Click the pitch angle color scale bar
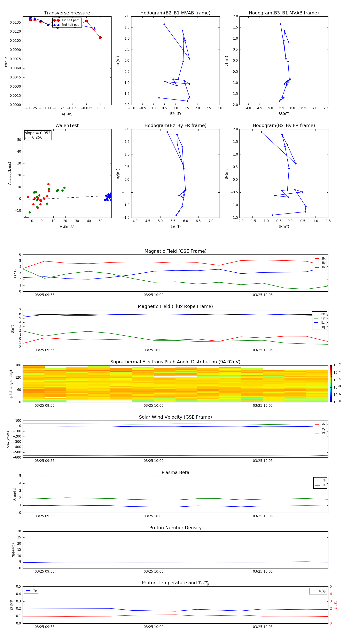The width and height of the screenshot is (351, 644). [331, 384]
